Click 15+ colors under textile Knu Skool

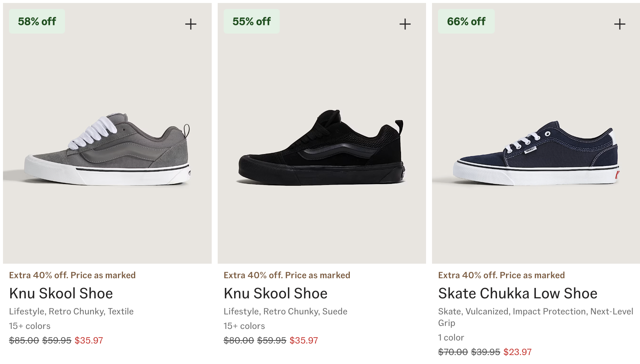[x=30, y=326]
